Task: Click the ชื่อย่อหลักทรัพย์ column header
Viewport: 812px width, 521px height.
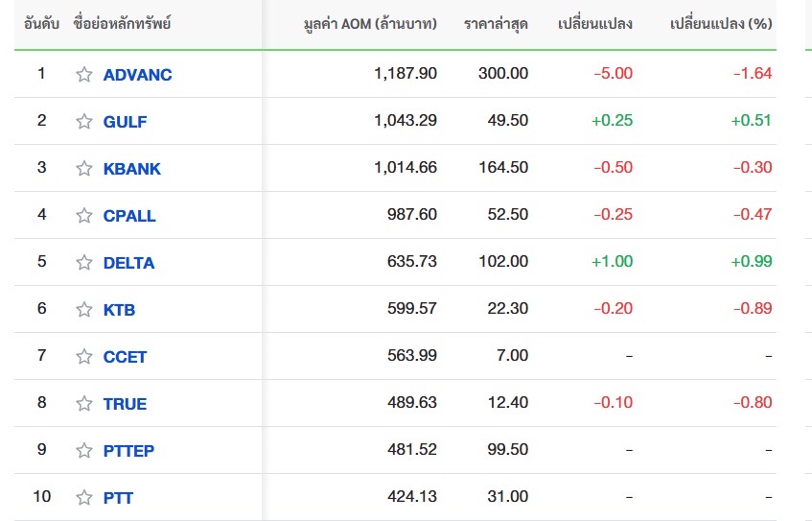Action: tap(123, 23)
